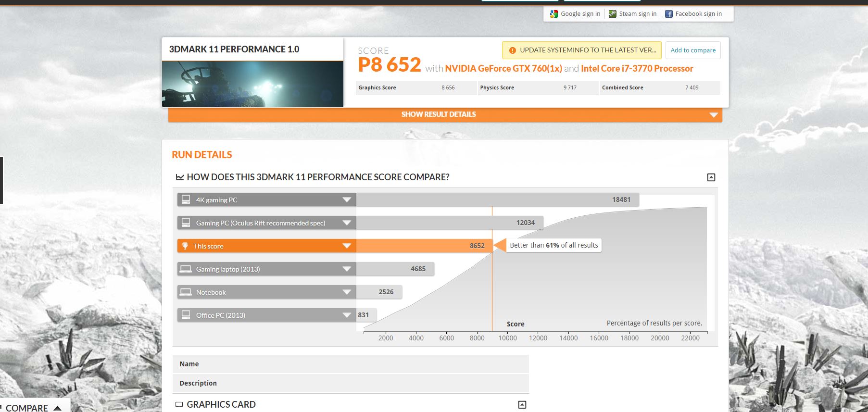Open Intel Core i7-3770 Processor link

tap(637, 69)
